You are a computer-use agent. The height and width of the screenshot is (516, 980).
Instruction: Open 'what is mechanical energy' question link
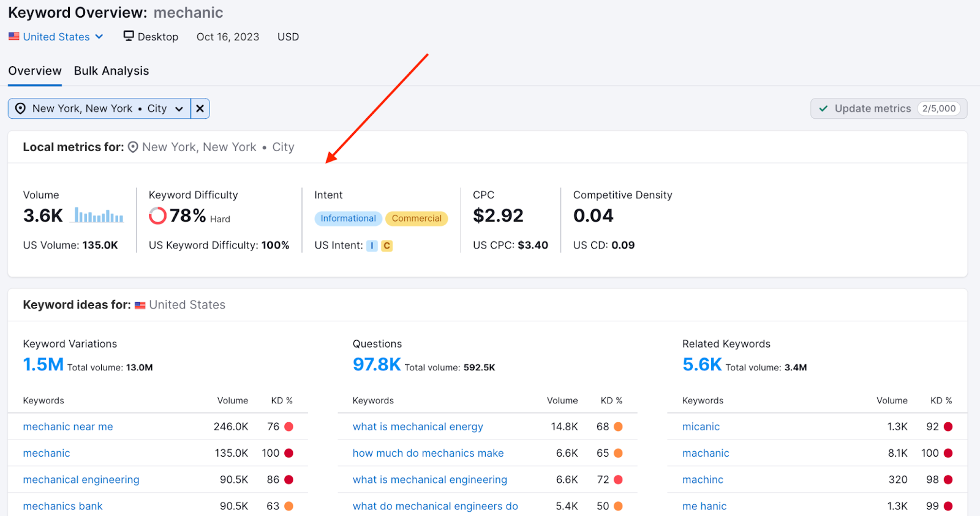(418, 427)
